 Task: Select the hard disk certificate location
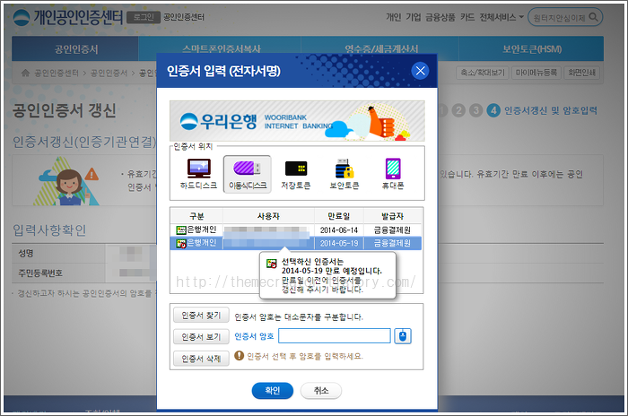pos(199,174)
